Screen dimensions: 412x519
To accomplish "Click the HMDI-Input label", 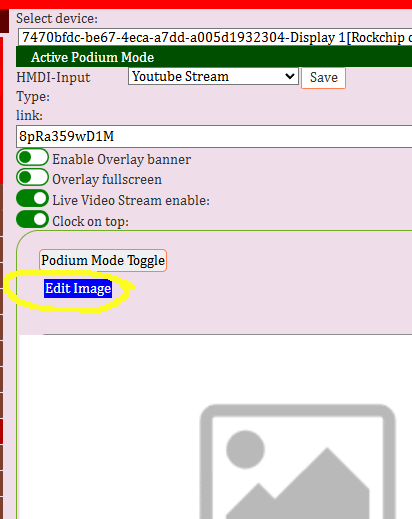I will click(53, 77).
